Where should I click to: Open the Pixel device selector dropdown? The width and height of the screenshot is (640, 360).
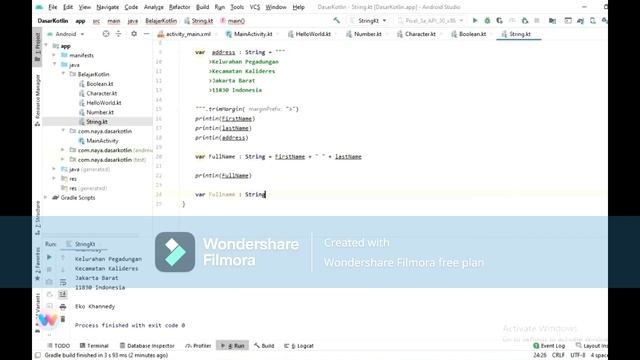431,20
